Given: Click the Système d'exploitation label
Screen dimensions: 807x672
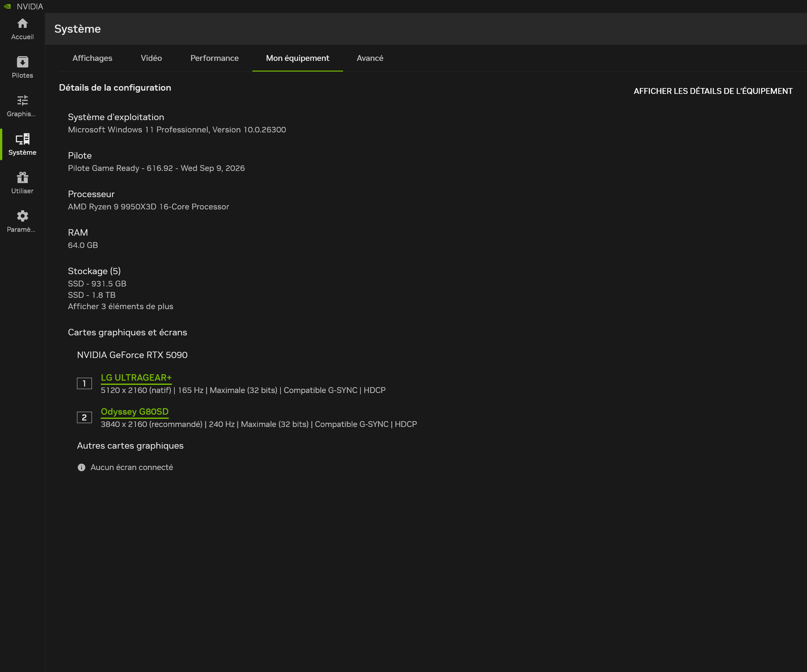Looking at the screenshot, I should coord(116,117).
